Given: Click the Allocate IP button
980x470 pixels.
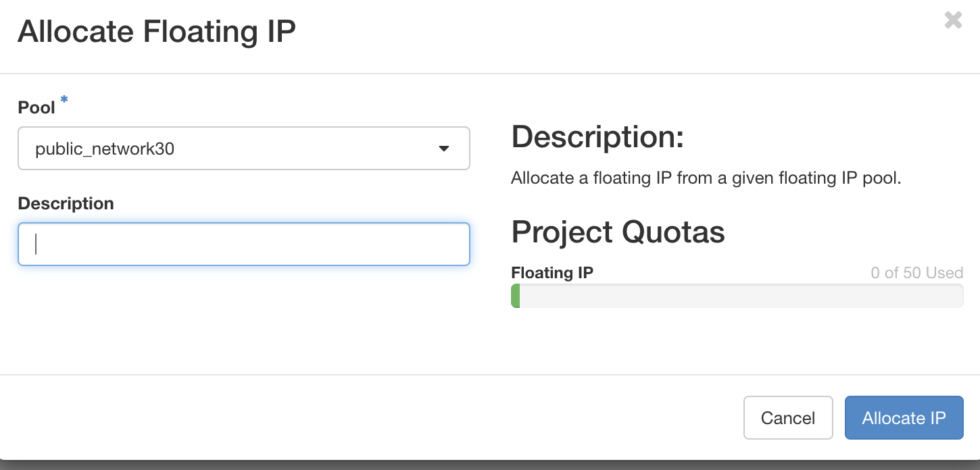Looking at the screenshot, I should coord(904,417).
